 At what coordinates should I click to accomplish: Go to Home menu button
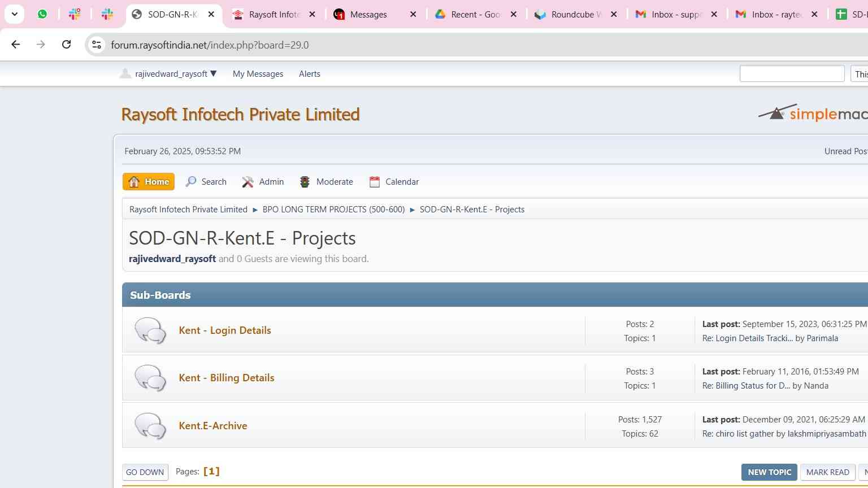pos(149,182)
